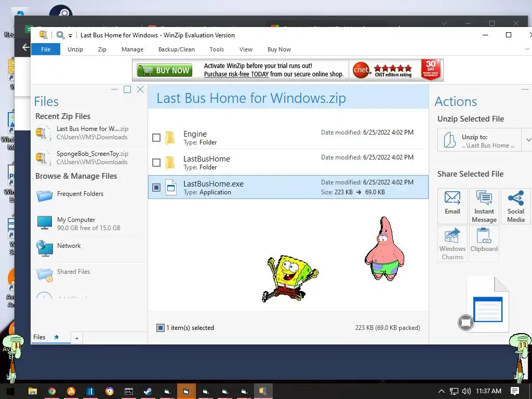The height and width of the screenshot is (399, 532).
Task: Open the File tab in WinZip ribbon
Action: tap(46, 49)
